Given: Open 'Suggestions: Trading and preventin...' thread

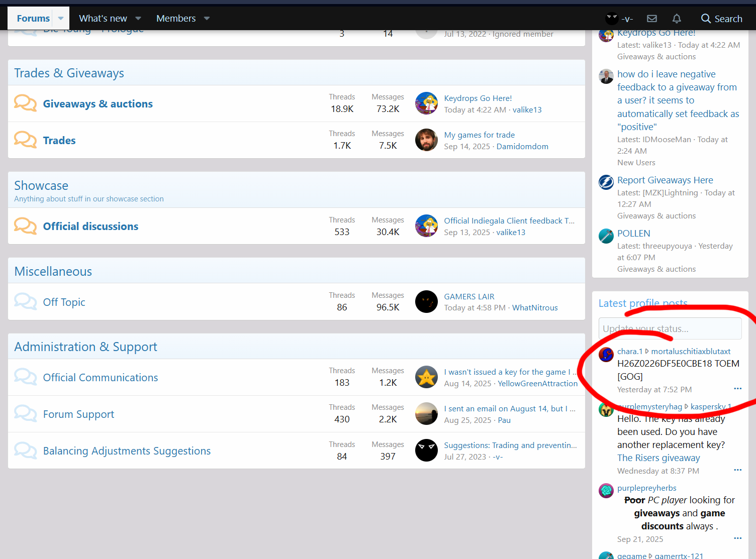Looking at the screenshot, I should click(510, 445).
